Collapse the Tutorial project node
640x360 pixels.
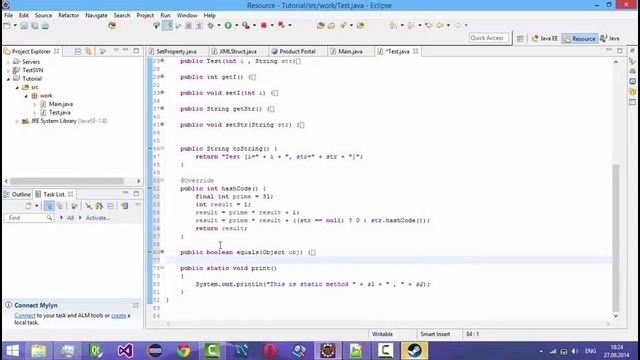point(8,79)
